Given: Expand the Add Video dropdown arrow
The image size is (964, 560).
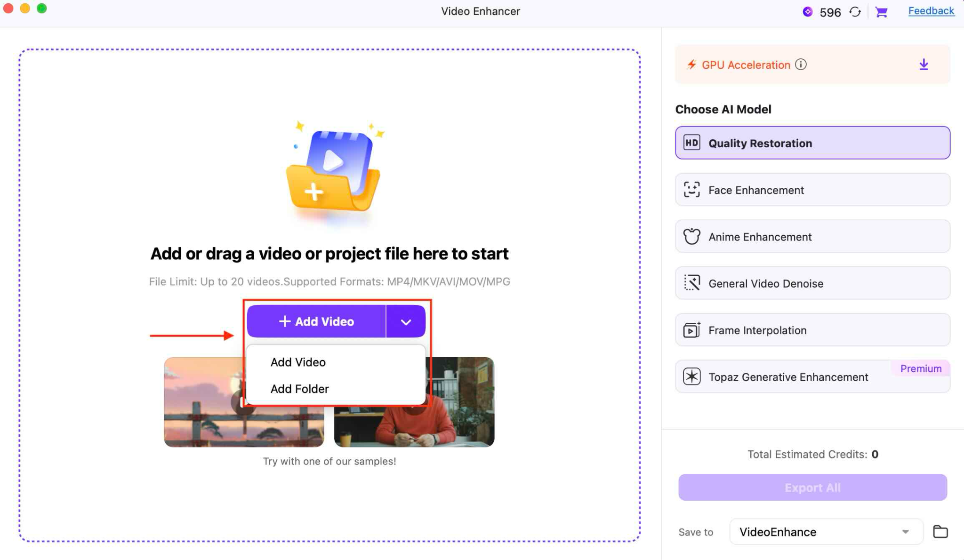Looking at the screenshot, I should click(405, 321).
